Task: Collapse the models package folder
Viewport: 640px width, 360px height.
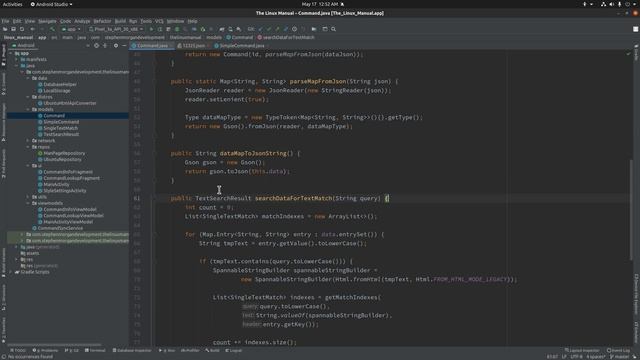Action: 29,109
